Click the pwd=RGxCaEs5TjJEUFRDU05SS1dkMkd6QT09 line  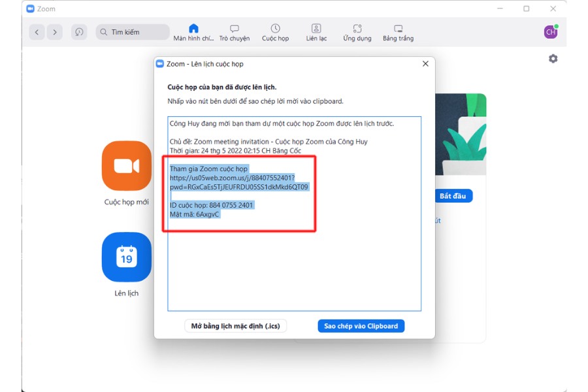(239, 187)
